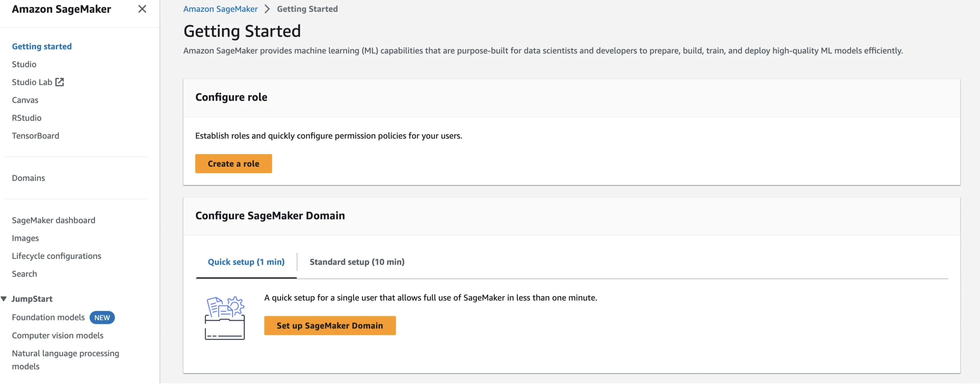Screen dimensions: 980x384
Task: Open TensorBoard from the sidebar
Action: click(35, 136)
